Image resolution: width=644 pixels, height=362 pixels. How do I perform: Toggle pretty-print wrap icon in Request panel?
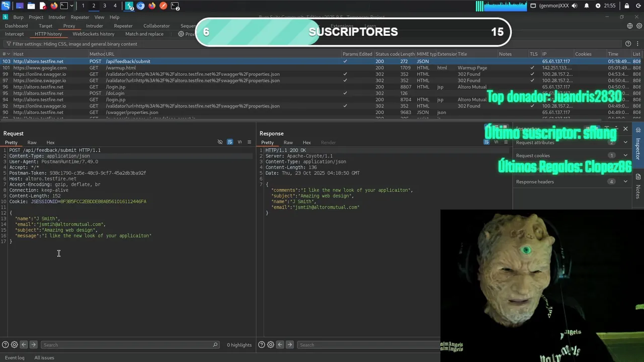[230, 142]
